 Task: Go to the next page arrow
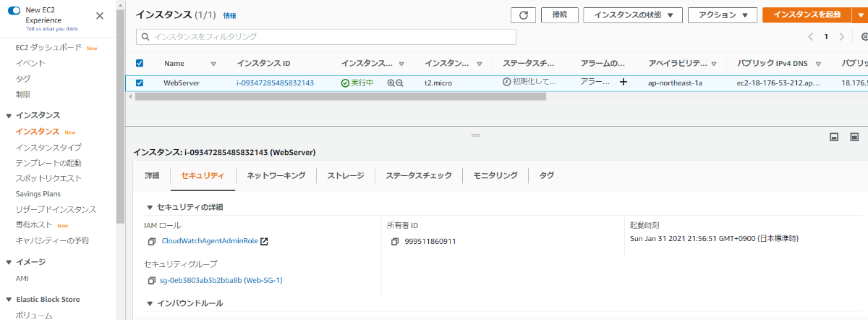841,36
